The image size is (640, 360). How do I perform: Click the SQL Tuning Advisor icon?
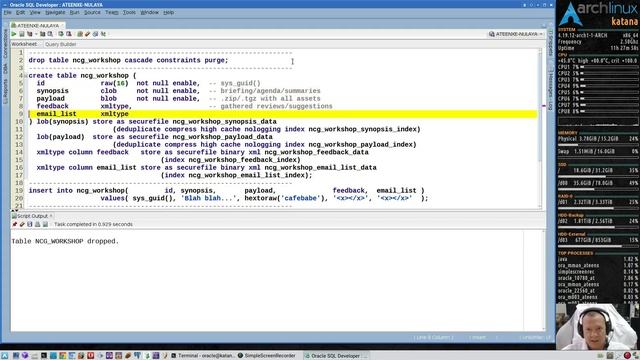[50, 34]
